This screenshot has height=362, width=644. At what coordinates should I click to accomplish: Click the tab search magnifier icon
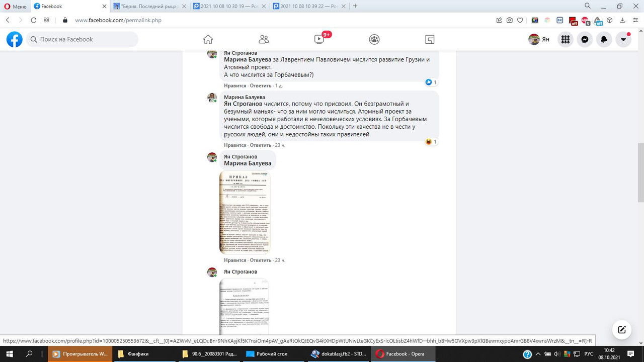(588, 6)
